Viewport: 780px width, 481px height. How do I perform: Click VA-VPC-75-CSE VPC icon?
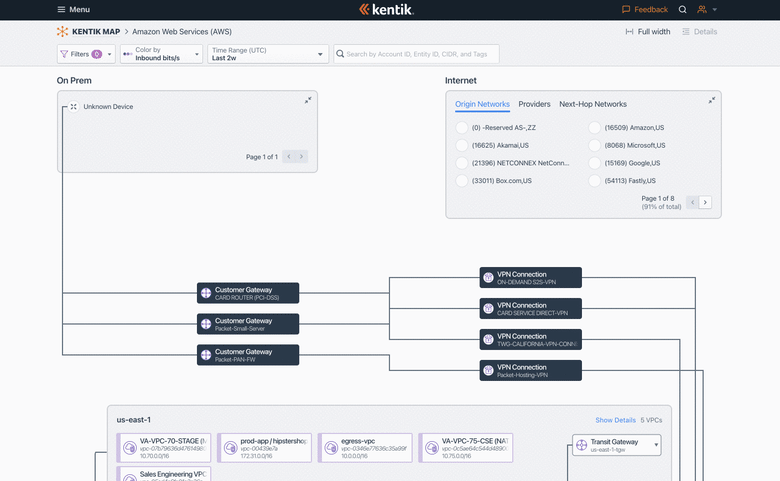(432, 448)
